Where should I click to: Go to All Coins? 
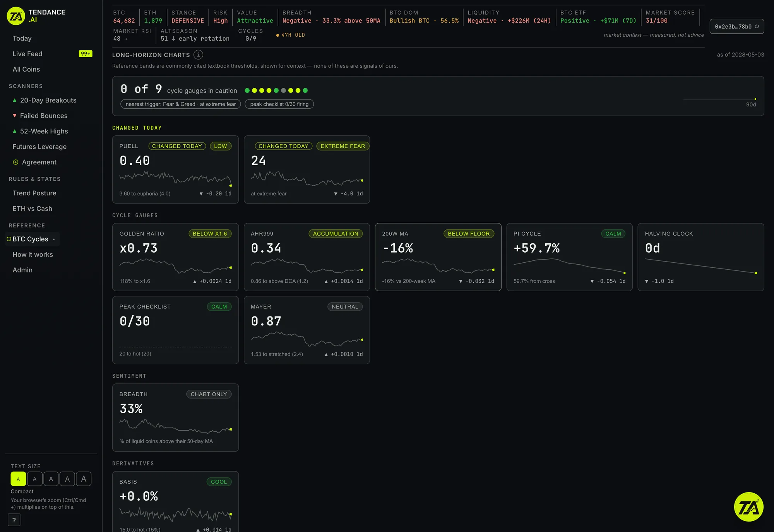[26, 69]
